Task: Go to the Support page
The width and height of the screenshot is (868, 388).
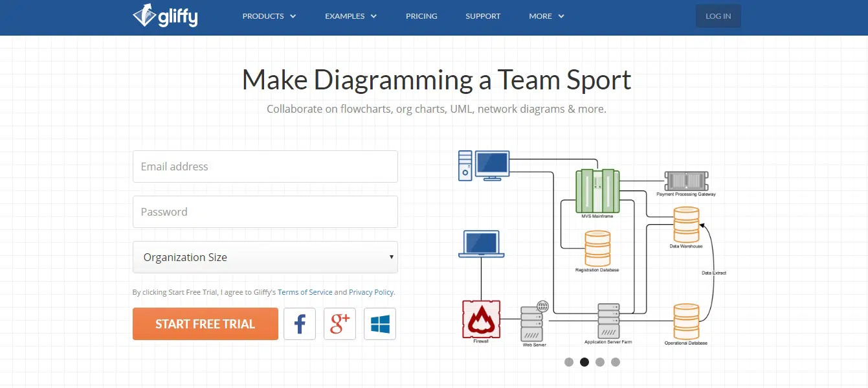Action: click(x=483, y=16)
